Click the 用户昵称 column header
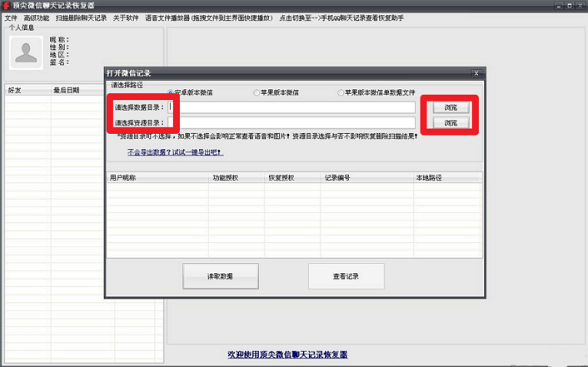 point(157,178)
